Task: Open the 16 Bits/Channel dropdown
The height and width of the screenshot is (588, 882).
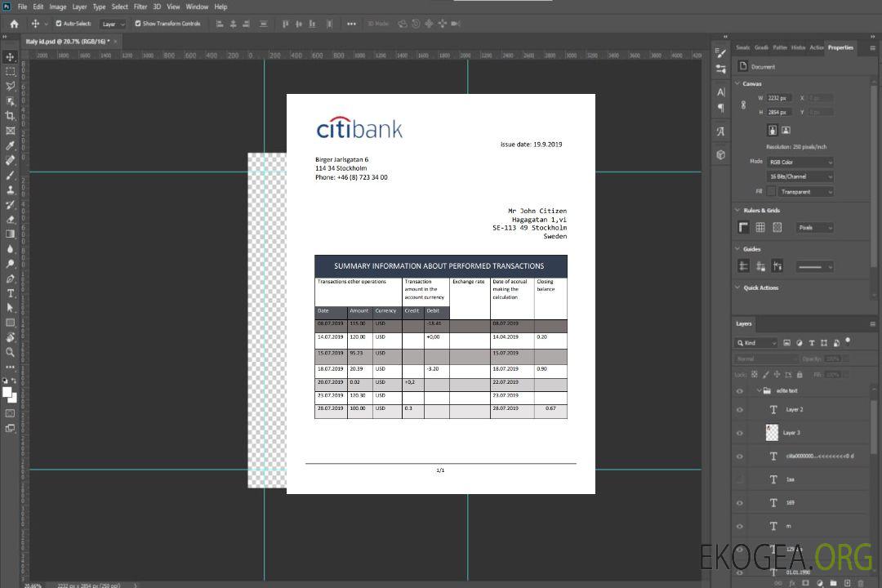Action: [x=800, y=176]
